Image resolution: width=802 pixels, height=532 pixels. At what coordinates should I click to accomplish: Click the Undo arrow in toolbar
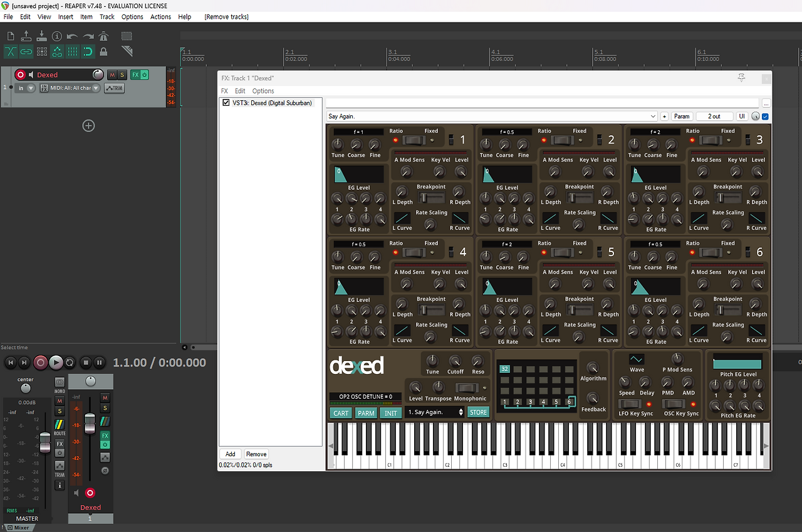(73, 36)
